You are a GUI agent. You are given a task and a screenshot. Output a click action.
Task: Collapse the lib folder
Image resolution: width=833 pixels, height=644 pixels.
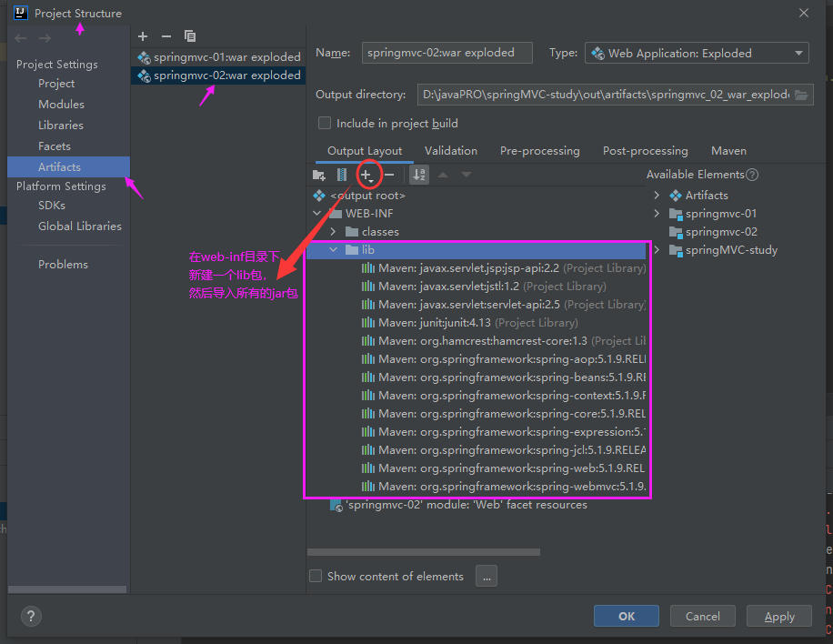click(333, 250)
